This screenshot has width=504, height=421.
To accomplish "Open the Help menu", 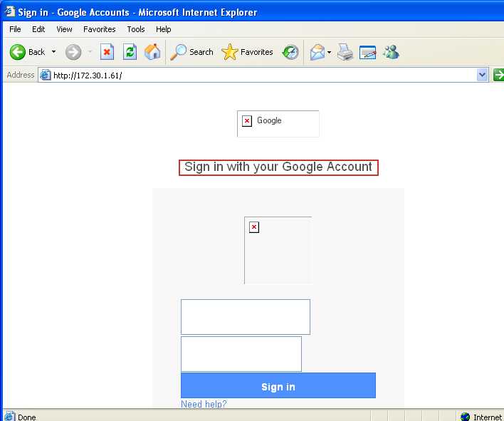I will (163, 29).
